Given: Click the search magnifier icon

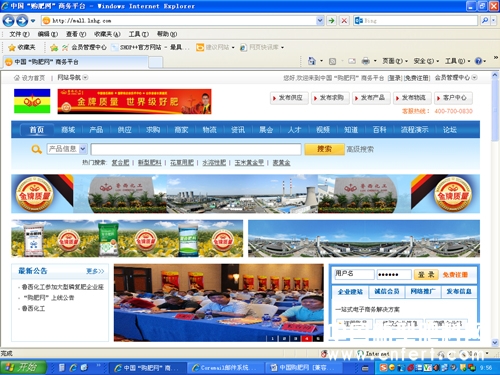Looking at the screenshot, I should coord(485,21).
